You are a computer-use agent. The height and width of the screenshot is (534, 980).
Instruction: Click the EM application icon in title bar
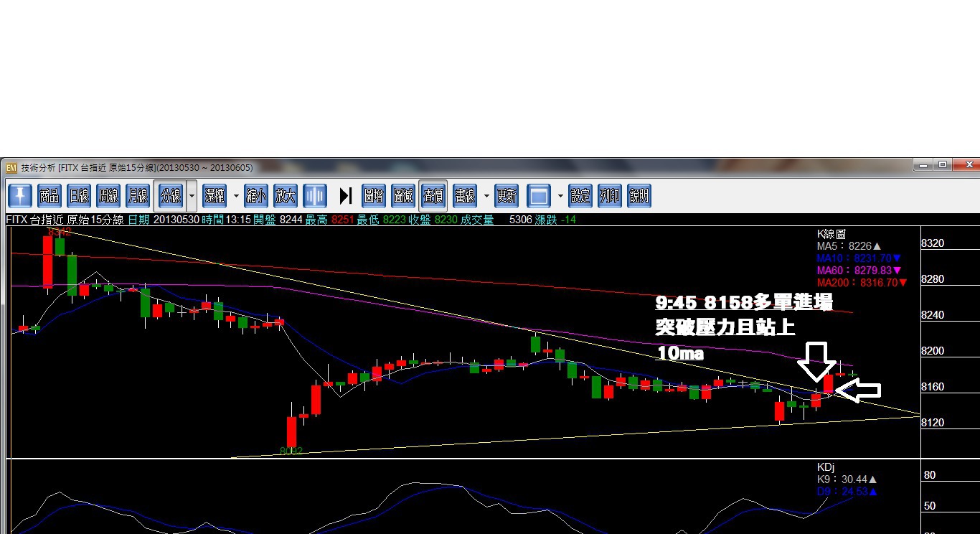[11, 167]
